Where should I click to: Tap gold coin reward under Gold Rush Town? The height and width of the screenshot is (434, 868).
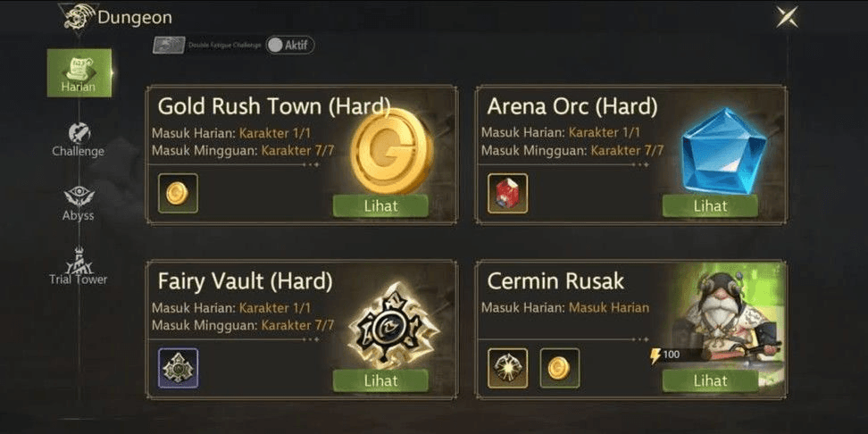coord(178,193)
